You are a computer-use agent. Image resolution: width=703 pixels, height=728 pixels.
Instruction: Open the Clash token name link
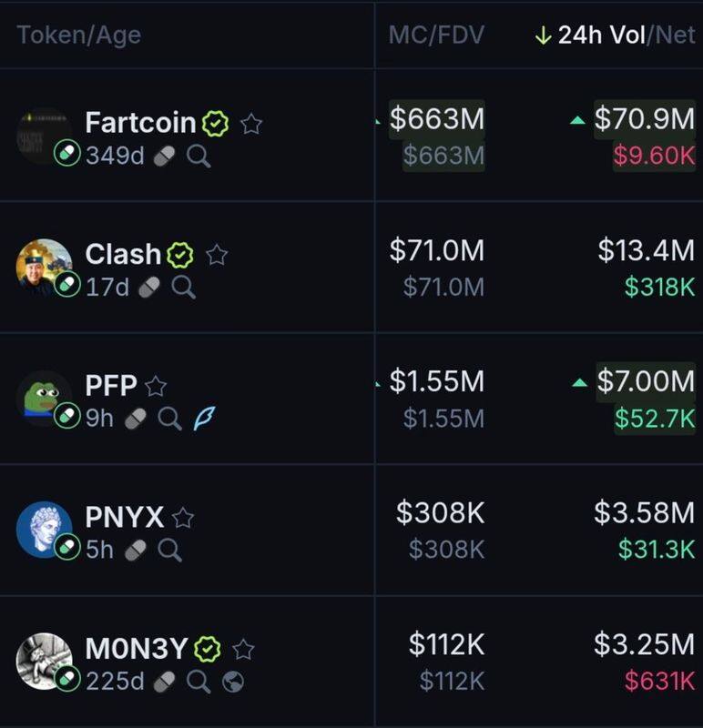[123, 254]
